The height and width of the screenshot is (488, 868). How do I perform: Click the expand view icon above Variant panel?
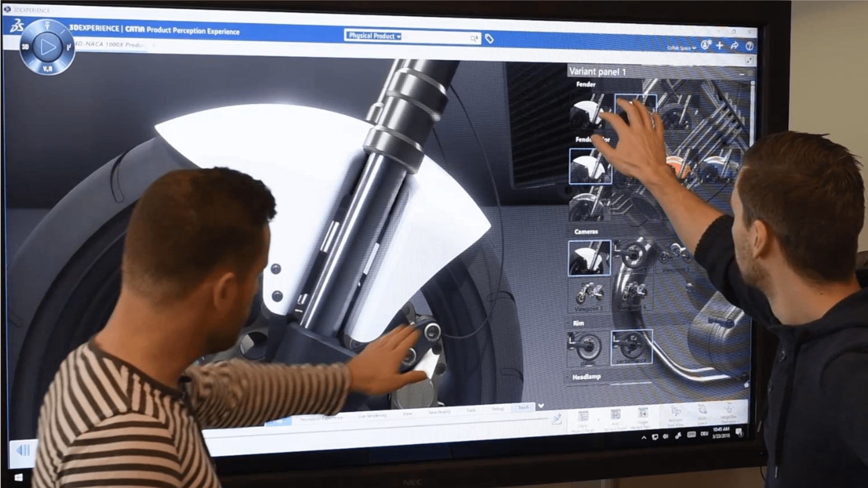749,60
